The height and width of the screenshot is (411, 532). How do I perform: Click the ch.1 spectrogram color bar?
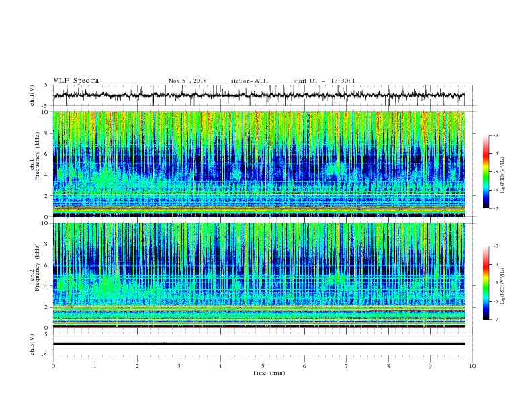click(486, 172)
